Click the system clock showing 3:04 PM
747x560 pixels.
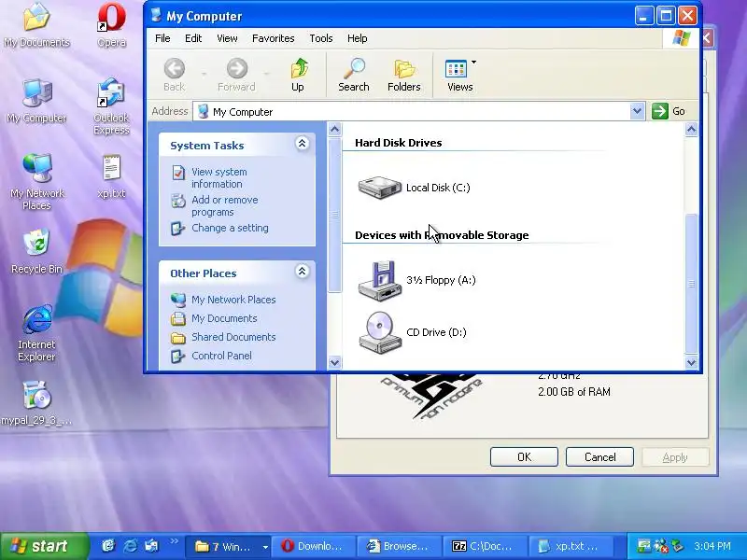tap(712, 546)
